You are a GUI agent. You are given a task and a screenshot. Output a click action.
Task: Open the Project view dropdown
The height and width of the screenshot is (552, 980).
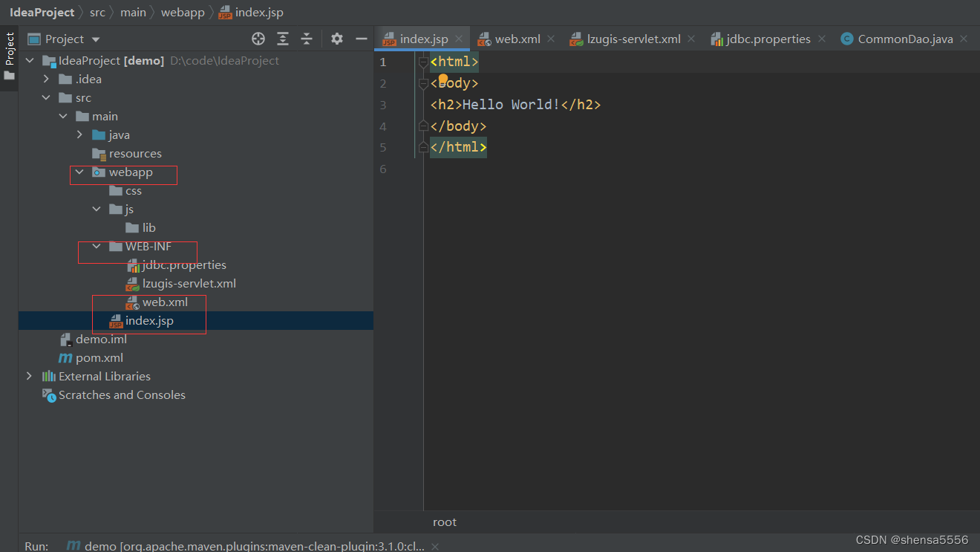[64, 39]
